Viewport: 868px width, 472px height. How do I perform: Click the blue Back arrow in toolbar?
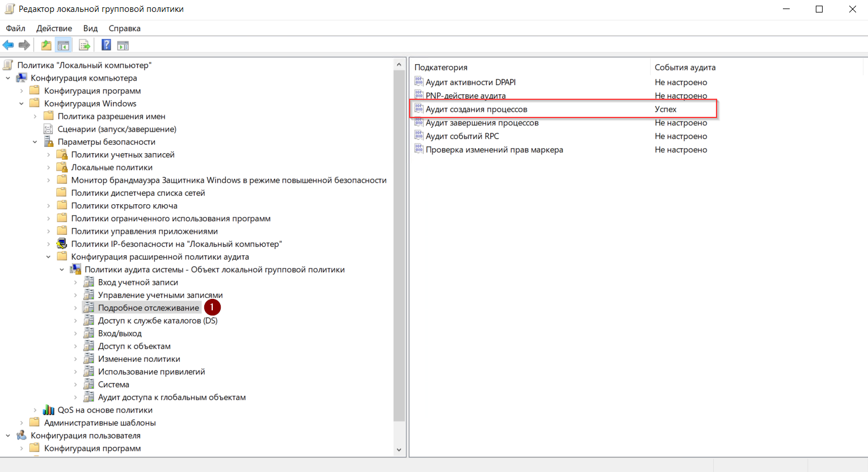click(9, 45)
